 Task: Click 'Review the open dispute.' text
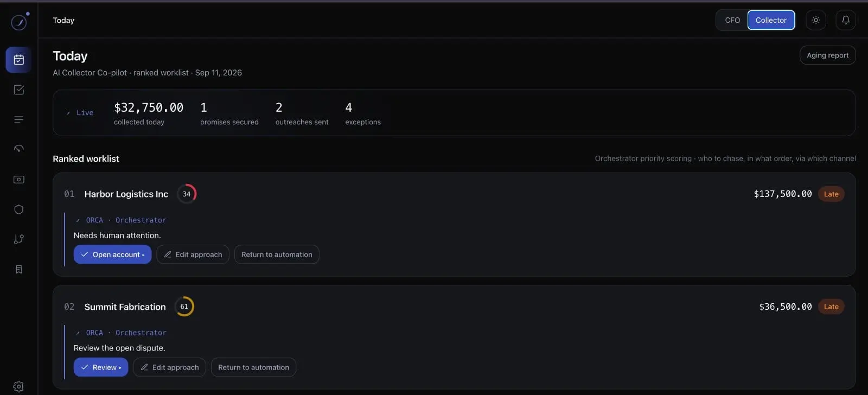pos(119,348)
